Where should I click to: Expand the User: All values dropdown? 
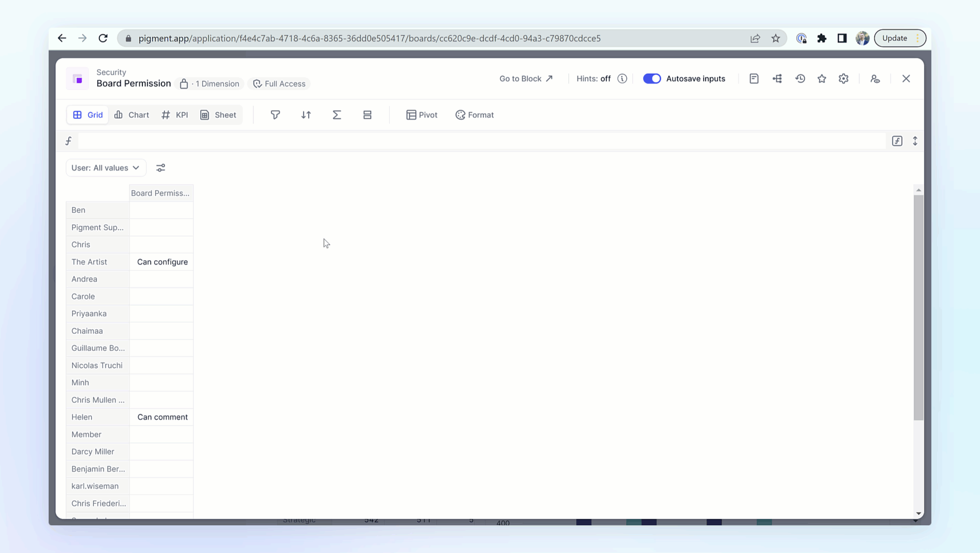coord(105,168)
